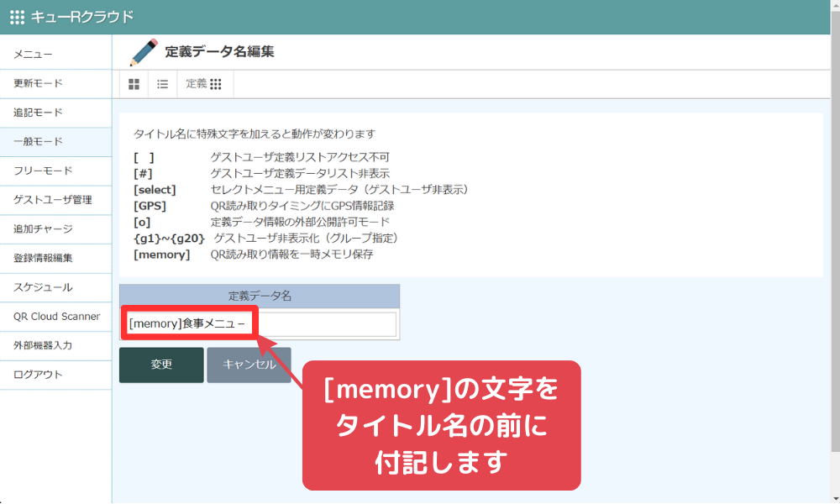Screen dimensions: 840x504
Task: Open 外部機器入力 in the sidebar
Action: (x=55, y=345)
